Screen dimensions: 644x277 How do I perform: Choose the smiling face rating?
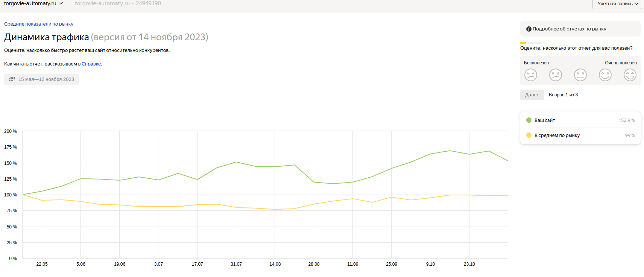605,75
